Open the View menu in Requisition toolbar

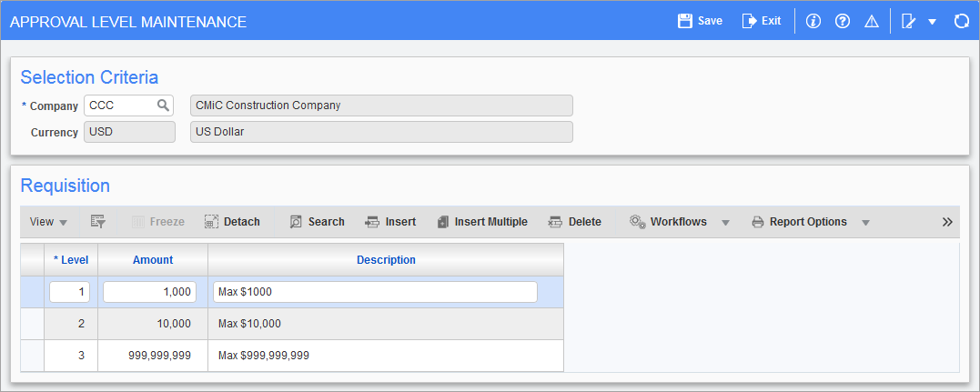[x=48, y=222]
